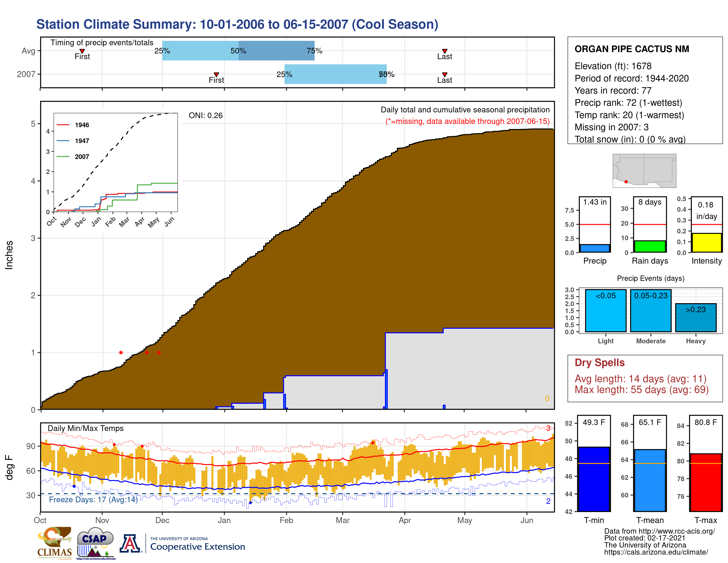728x563 pixels.
Task: Click the cals.arizona.edu/climate URL
Action: click(656, 552)
